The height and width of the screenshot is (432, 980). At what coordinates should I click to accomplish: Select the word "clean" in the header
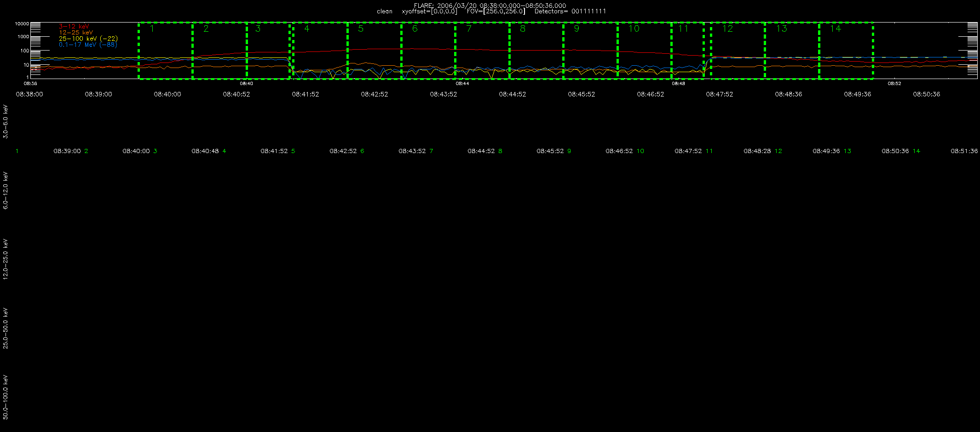pos(385,11)
